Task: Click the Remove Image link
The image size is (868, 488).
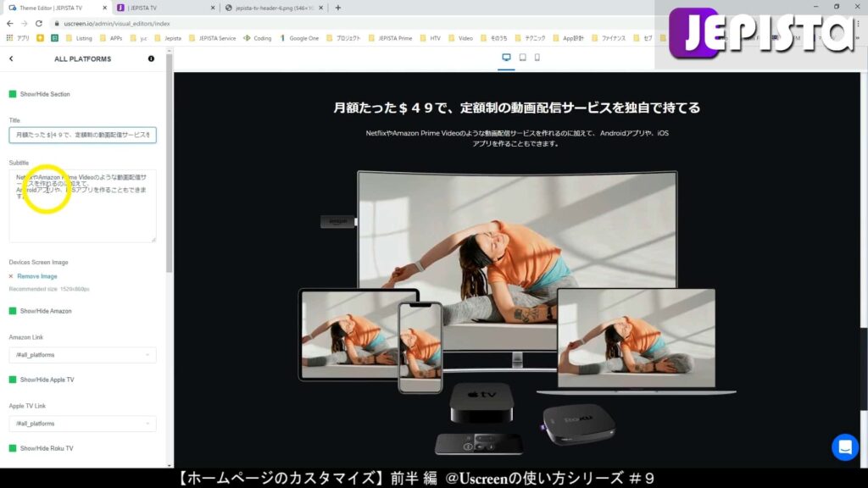Action: click(37, 276)
